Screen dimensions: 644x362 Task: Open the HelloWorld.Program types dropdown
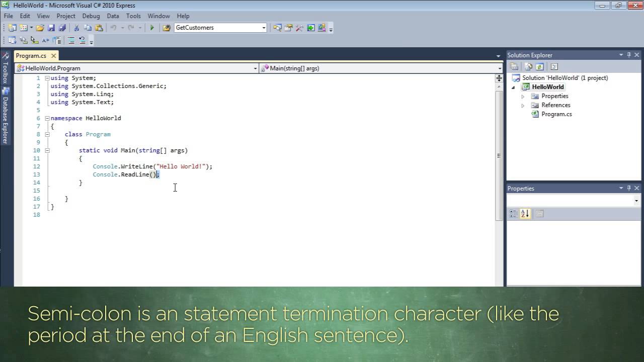tap(255, 68)
